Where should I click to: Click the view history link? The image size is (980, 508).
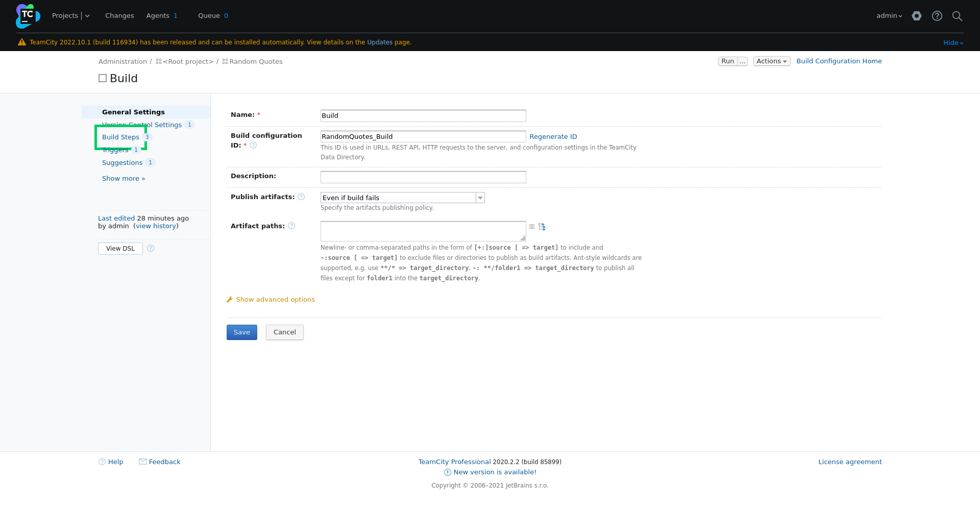point(156,226)
